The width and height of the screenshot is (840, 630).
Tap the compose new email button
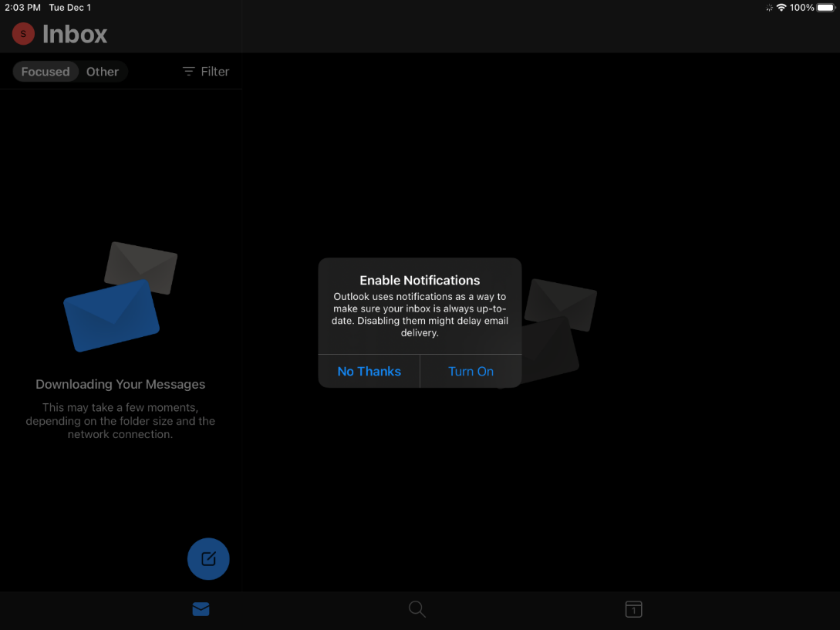click(x=208, y=559)
